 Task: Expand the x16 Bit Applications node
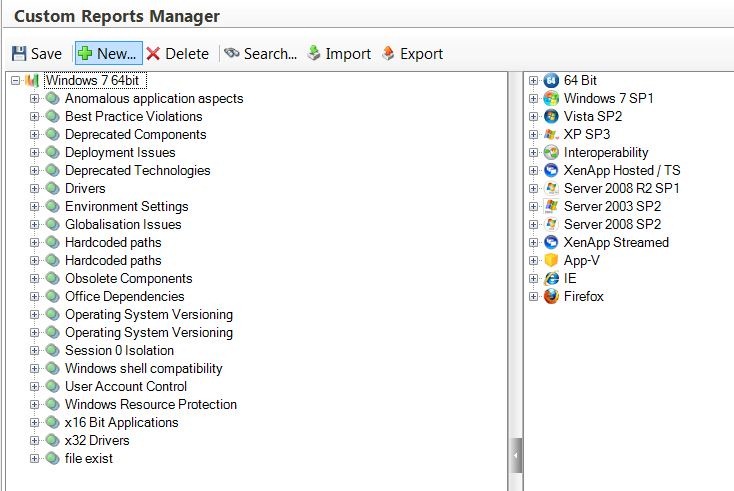click(34, 422)
